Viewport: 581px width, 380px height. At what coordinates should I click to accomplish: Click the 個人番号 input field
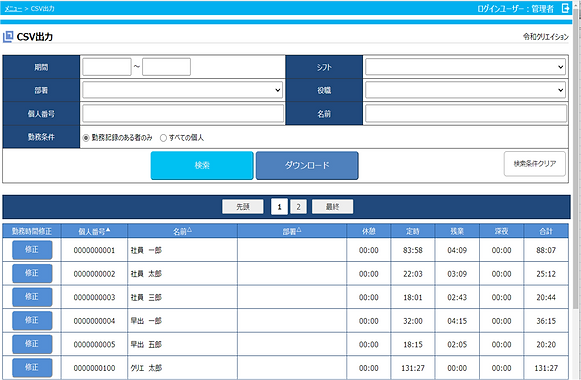pos(183,113)
